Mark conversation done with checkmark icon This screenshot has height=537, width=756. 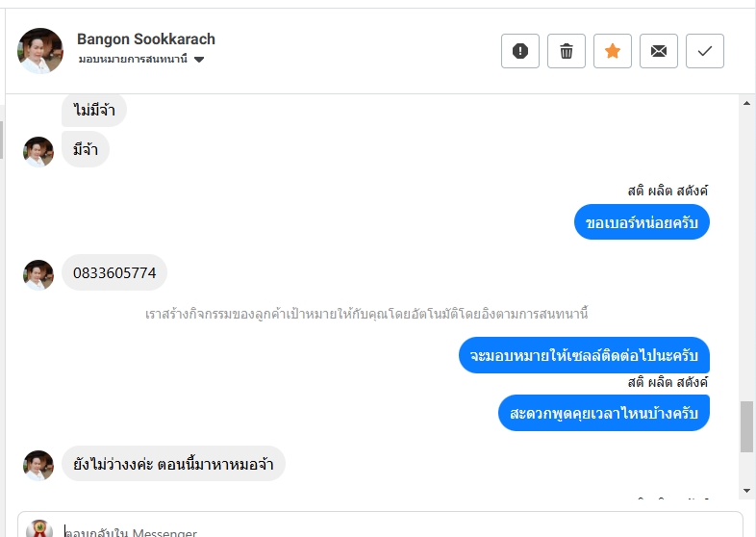[705, 51]
